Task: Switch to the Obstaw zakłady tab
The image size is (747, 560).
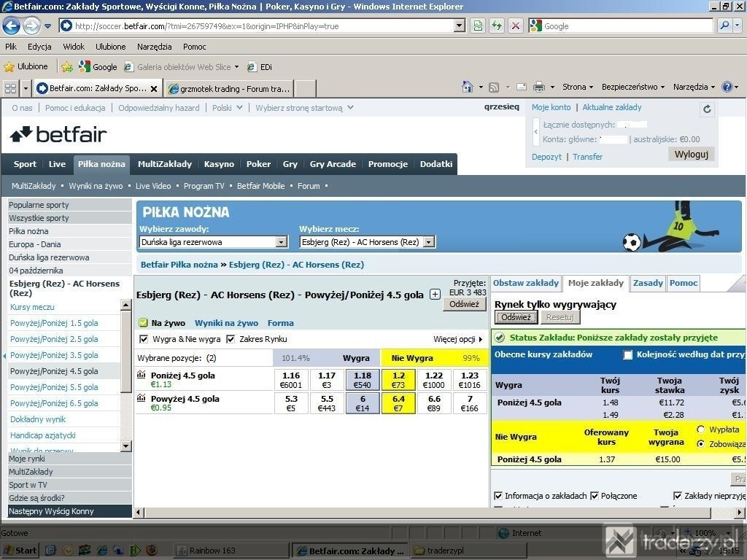Action: tap(526, 283)
